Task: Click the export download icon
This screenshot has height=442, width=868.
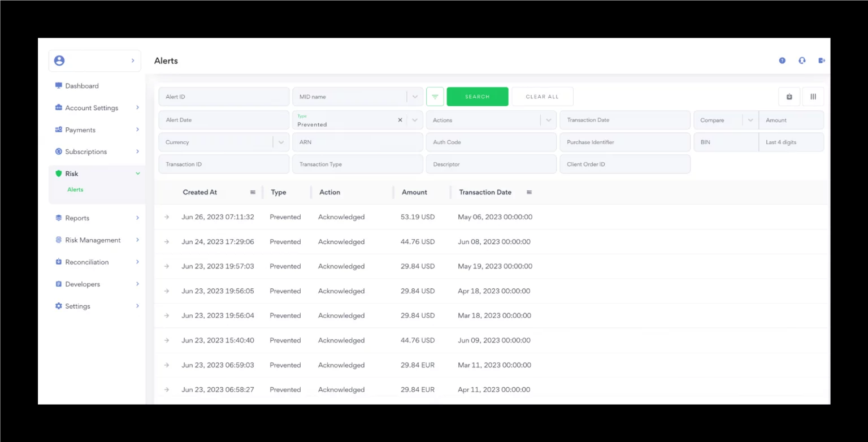Action: coord(789,97)
